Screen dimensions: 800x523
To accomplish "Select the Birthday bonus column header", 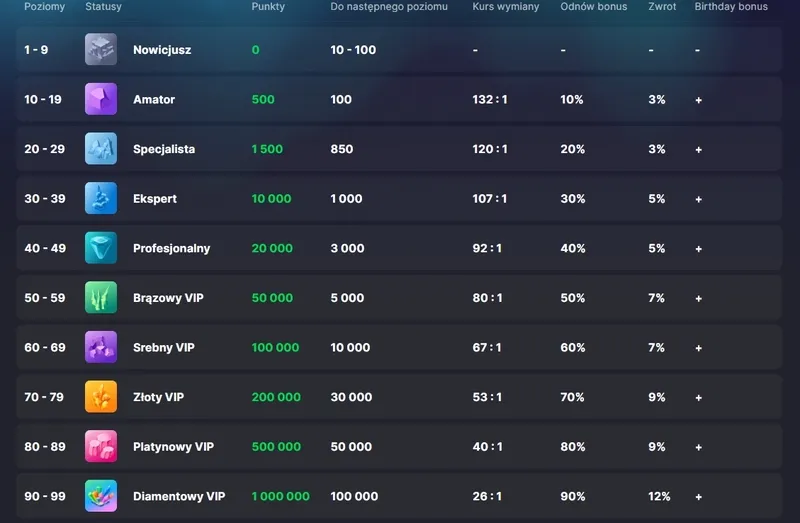I will 731,7.
